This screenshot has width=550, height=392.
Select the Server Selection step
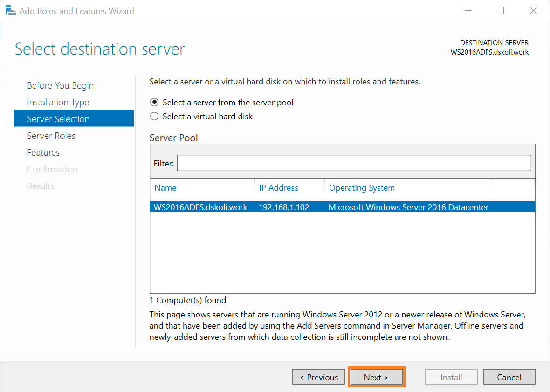(x=74, y=118)
